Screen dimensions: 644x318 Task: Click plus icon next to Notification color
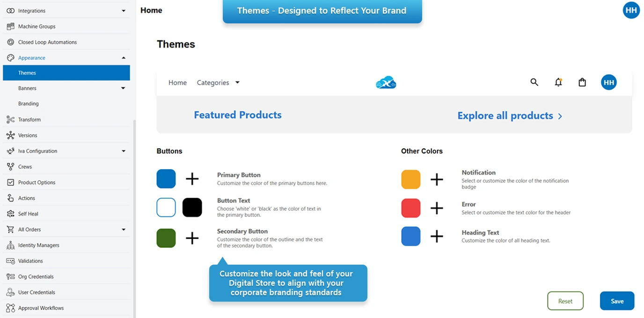point(436,179)
